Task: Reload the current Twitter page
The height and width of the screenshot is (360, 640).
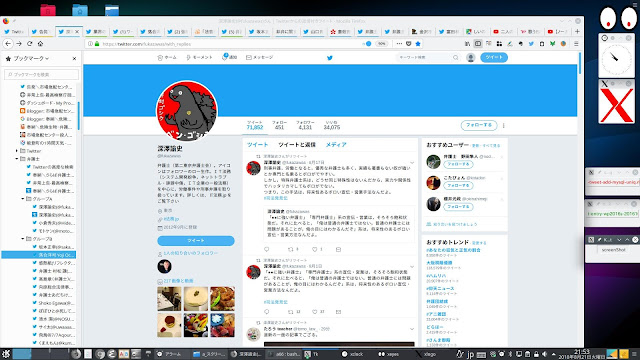Action: click(x=29, y=44)
